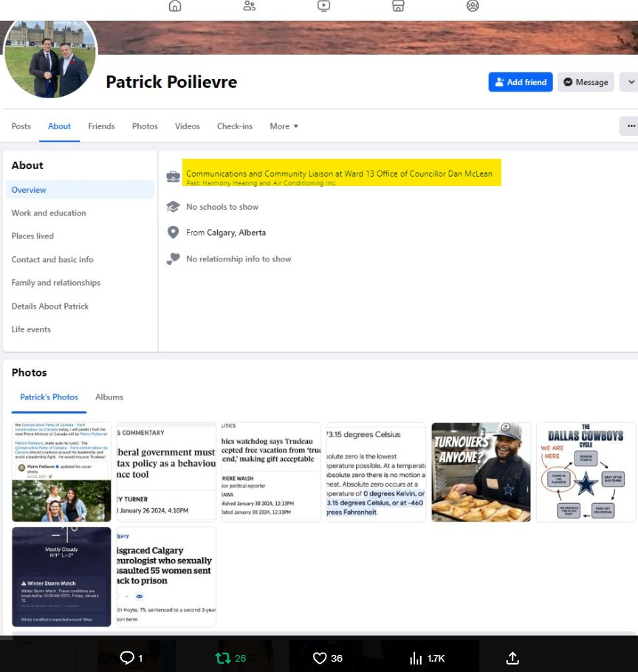
Task: Click the green repost icon
Action: [x=223, y=658]
